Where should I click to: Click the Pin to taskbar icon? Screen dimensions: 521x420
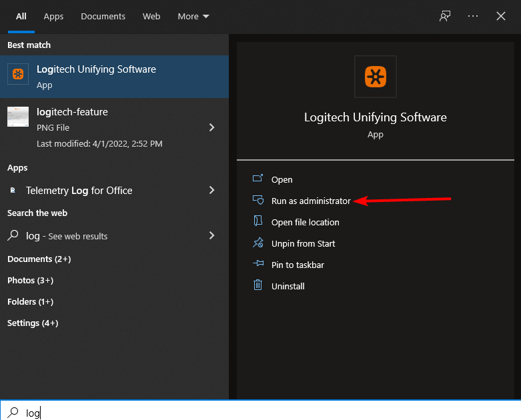point(258,265)
